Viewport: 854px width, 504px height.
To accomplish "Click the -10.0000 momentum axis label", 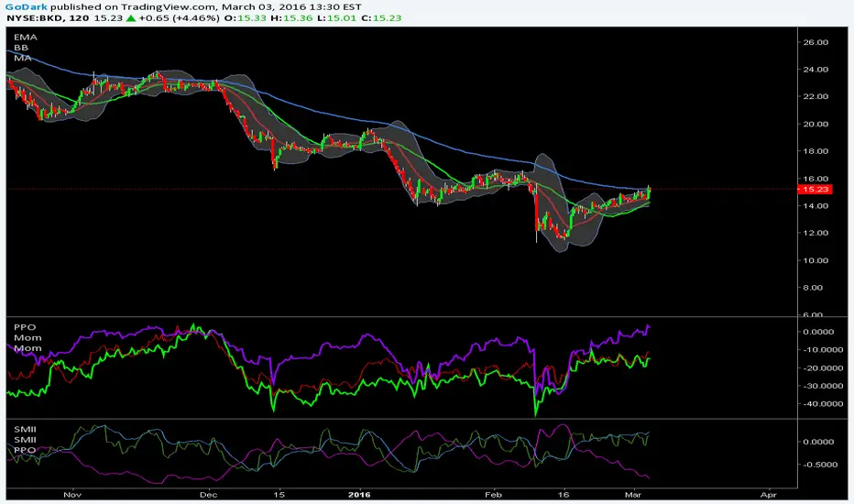I will (x=823, y=349).
